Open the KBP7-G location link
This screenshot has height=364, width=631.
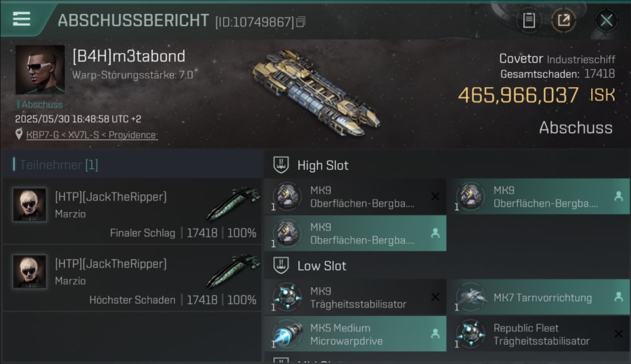point(92,135)
